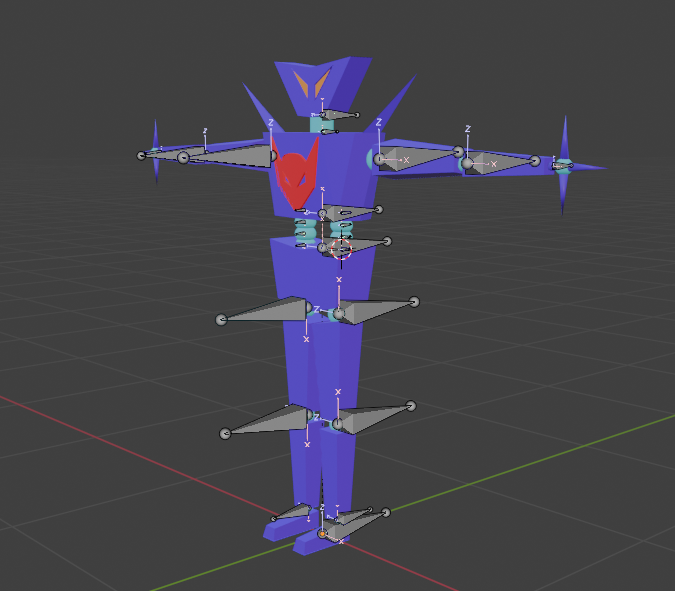Select the screen-right thigh bone at the hip
This screenshot has width=675, height=591.
[375, 310]
